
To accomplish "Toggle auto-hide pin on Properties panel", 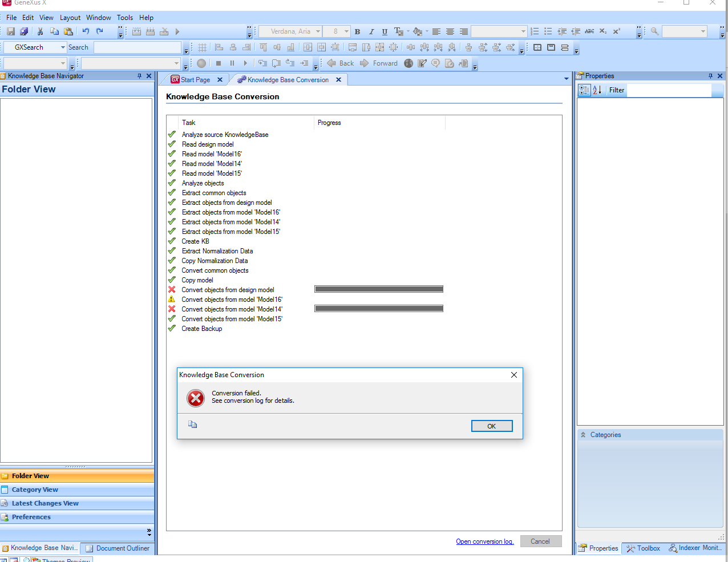I will [x=710, y=76].
